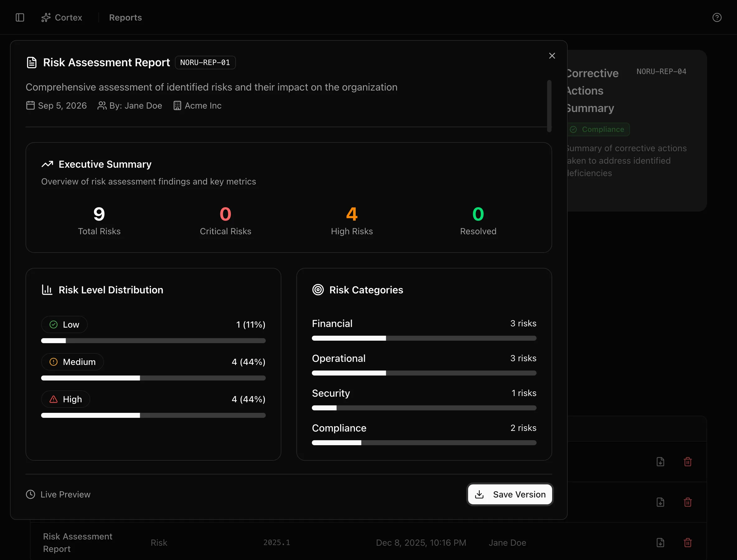Click the '4 (44%)' High value

coord(248,399)
